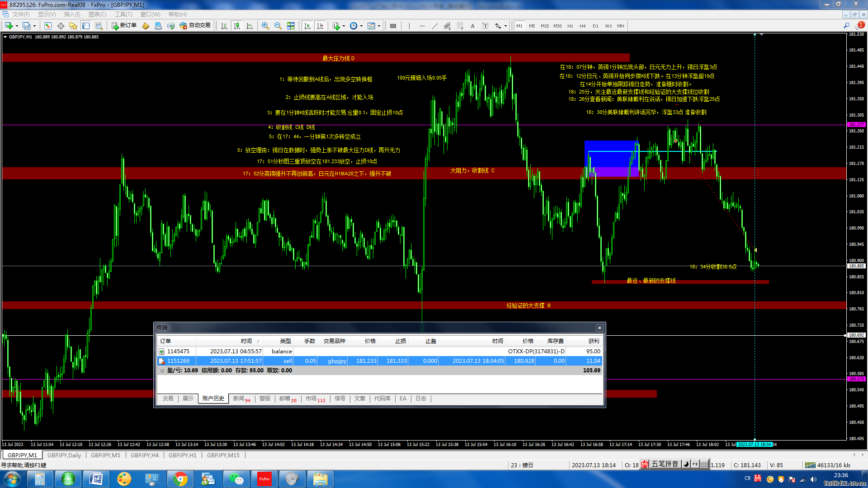Switch to bar chart display

coord(224,26)
